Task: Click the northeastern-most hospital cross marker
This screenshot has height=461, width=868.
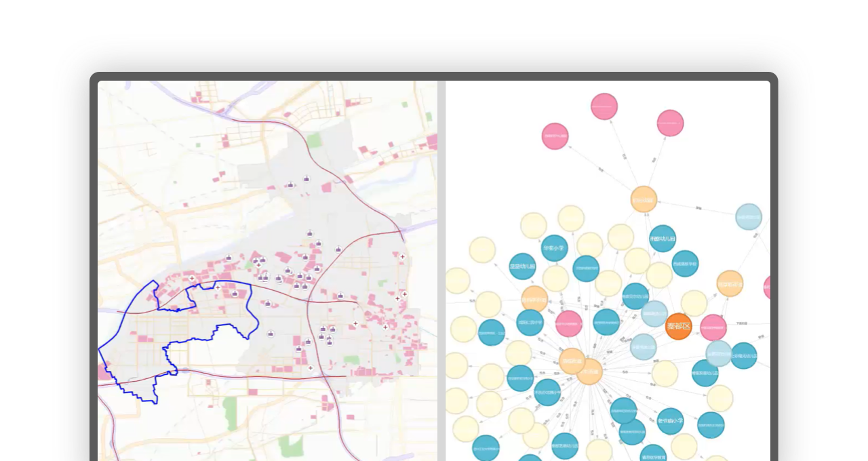Action: point(402,256)
